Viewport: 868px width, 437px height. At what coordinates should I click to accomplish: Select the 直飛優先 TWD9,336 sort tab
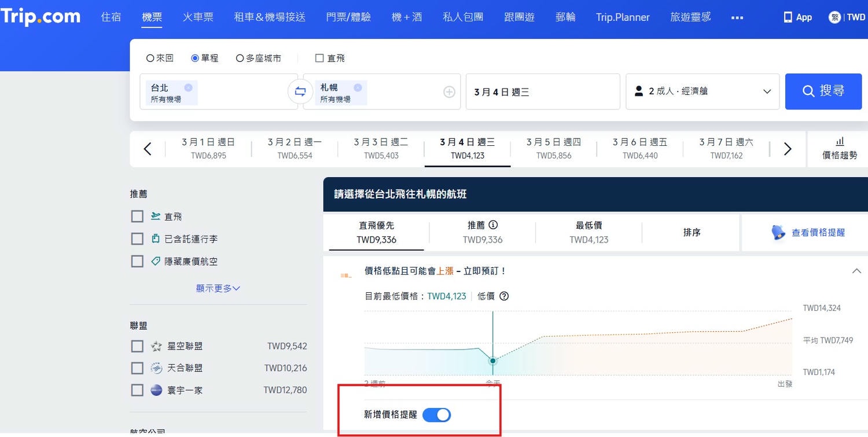(376, 232)
